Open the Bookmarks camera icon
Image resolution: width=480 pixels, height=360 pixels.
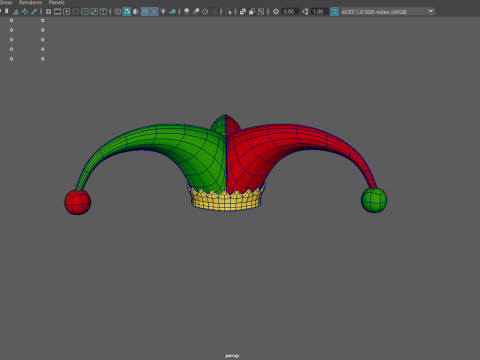pyautogui.click(x=7, y=12)
